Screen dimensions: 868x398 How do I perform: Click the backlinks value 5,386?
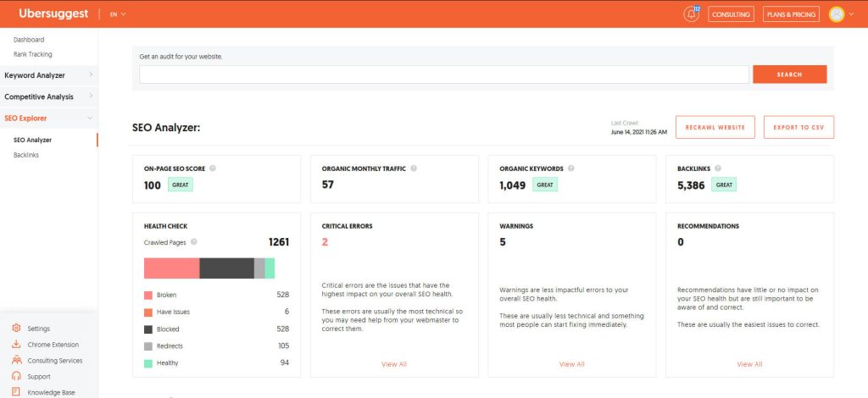[x=691, y=185]
